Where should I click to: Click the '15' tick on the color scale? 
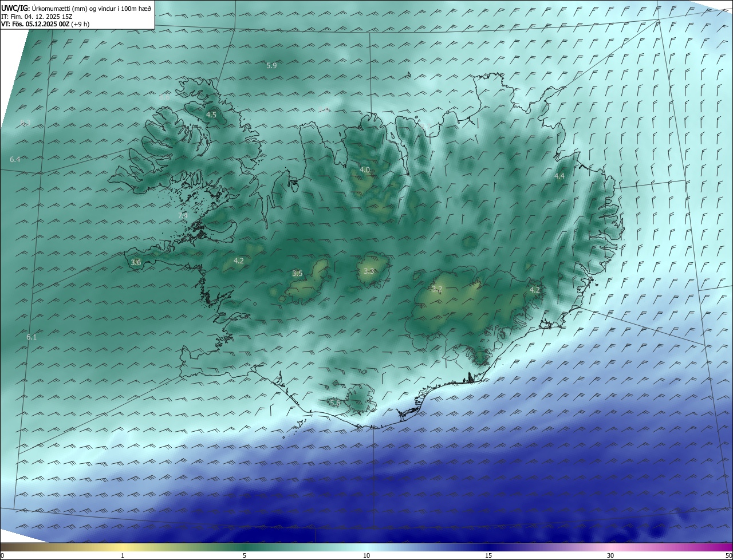488,555
